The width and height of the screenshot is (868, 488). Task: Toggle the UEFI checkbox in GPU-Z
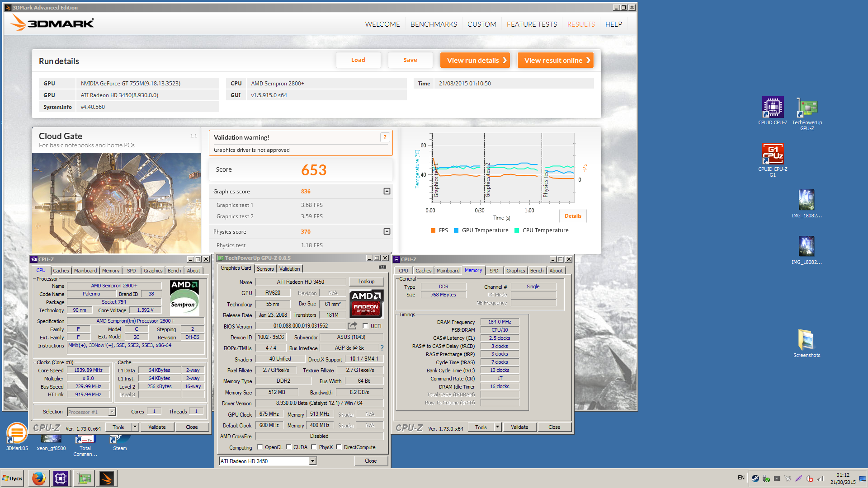click(x=365, y=326)
